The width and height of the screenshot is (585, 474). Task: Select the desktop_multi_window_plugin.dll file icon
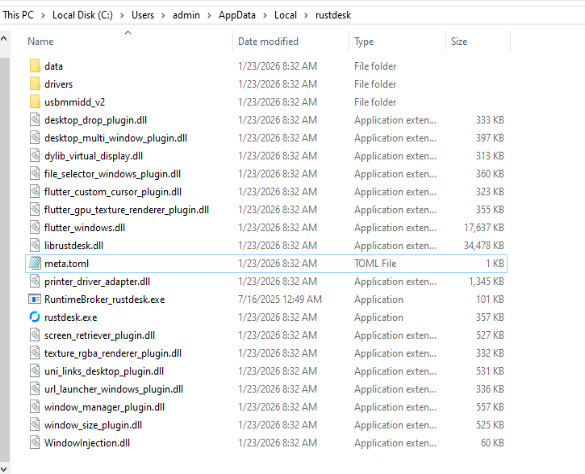point(35,138)
